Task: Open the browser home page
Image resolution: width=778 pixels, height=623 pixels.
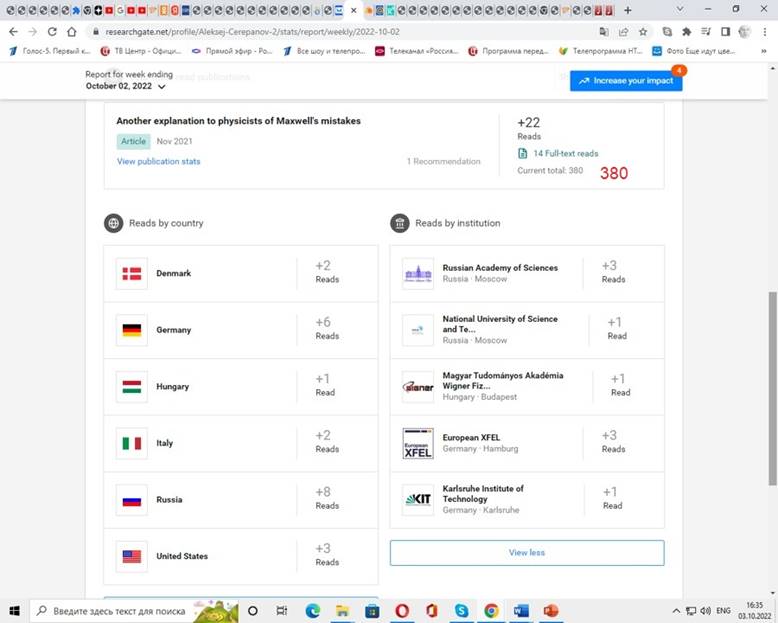Action: pos(72,32)
